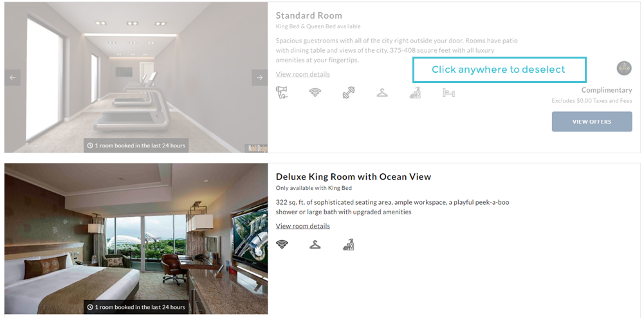Viewport: 644px width, 318px height.
Task: Open the Deluxe King Room photo
Action: (136, 239)
